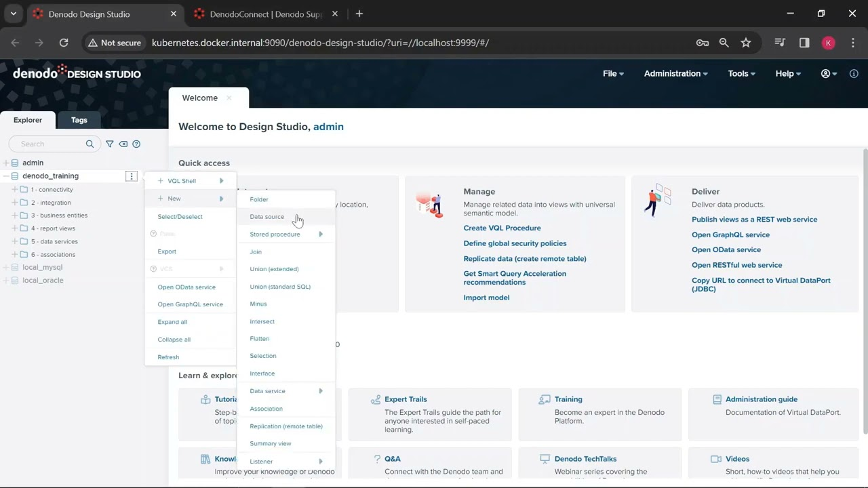Screen dimensions: 868x488
Task: Open GraphQL service link in Deliver
Action: 730,235
